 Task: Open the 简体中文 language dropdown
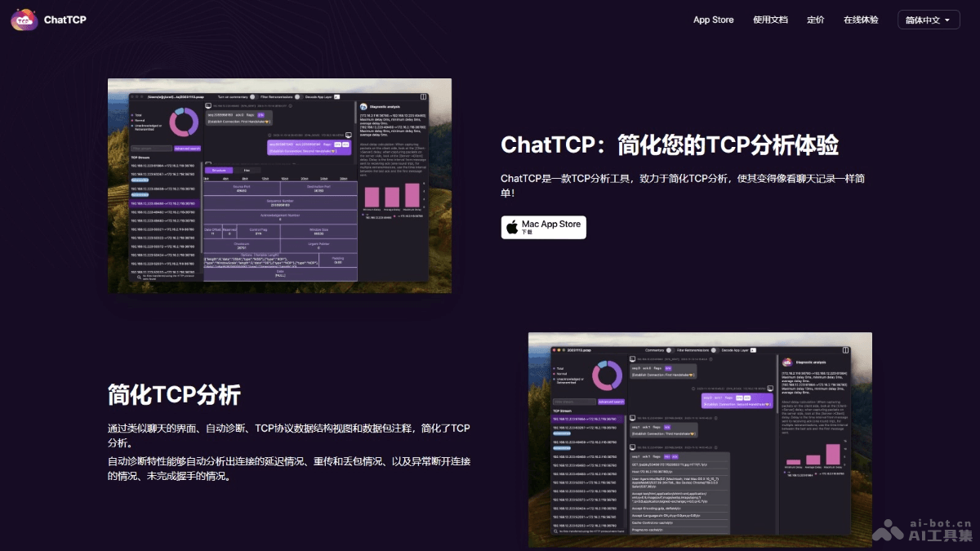tap(928, 19)
